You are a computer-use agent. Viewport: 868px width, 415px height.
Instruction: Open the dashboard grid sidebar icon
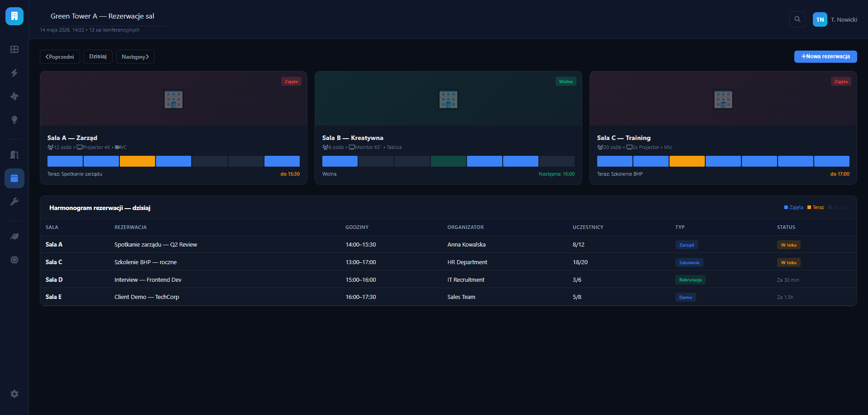click(x=14, y=49)
